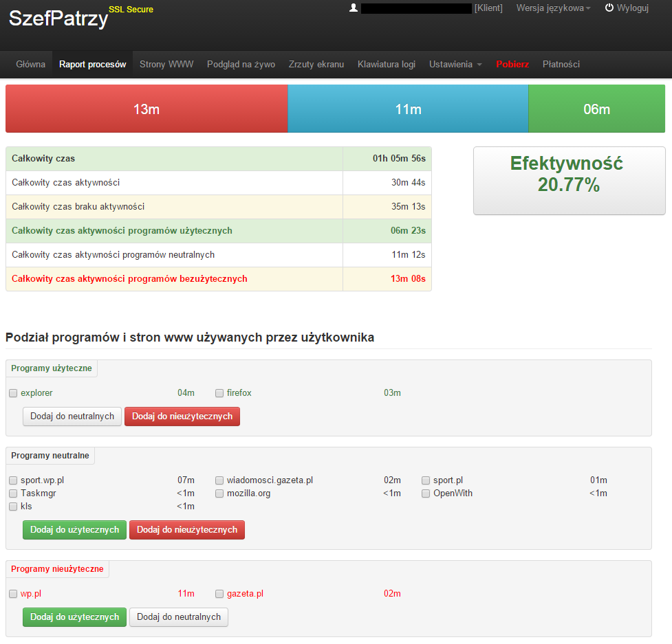
Task: Check the firefox checkbox
Action: point(219,393)
